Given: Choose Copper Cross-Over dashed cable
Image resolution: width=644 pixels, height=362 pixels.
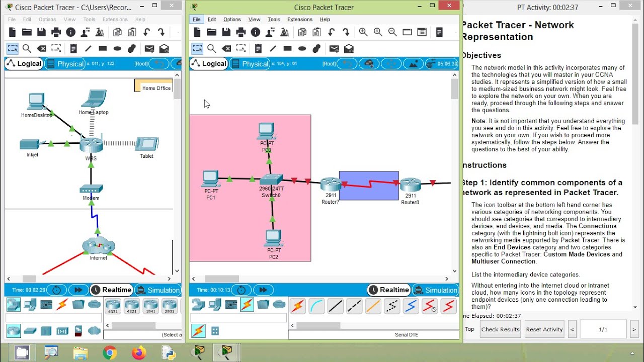Looking at the screenshot, I should pos(354,306).
